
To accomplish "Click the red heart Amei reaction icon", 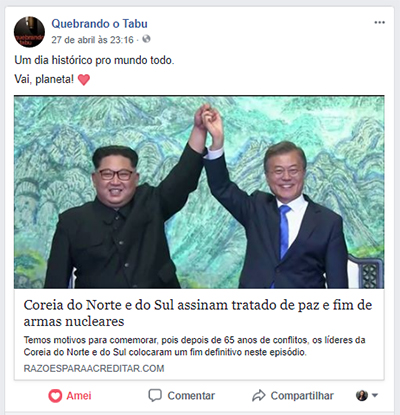I will click(55, 396).
